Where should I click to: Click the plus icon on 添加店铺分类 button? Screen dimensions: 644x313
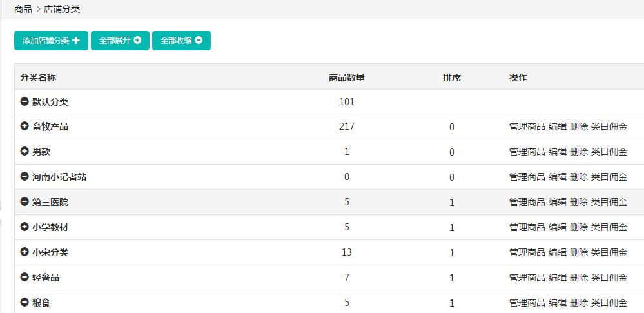point(76,41)
